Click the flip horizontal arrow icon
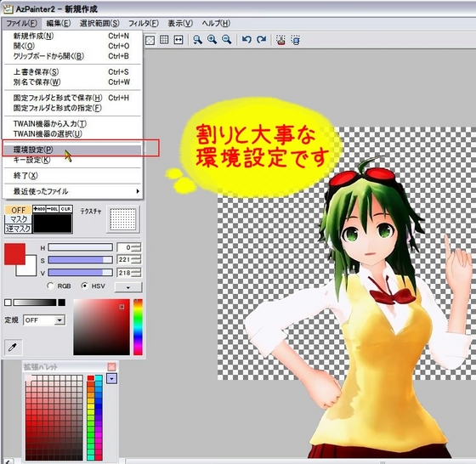476x464 pixels. (x=178, y=40)
